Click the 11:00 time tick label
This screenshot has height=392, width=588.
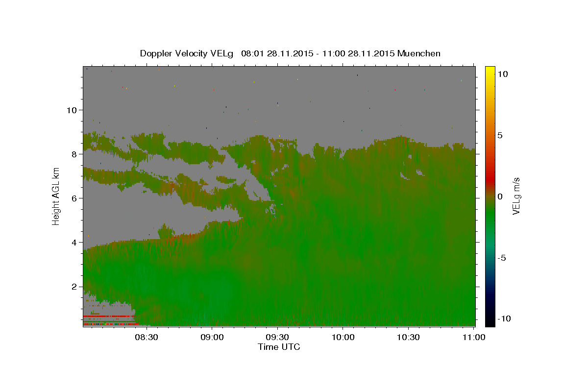(x=473, y=337)
